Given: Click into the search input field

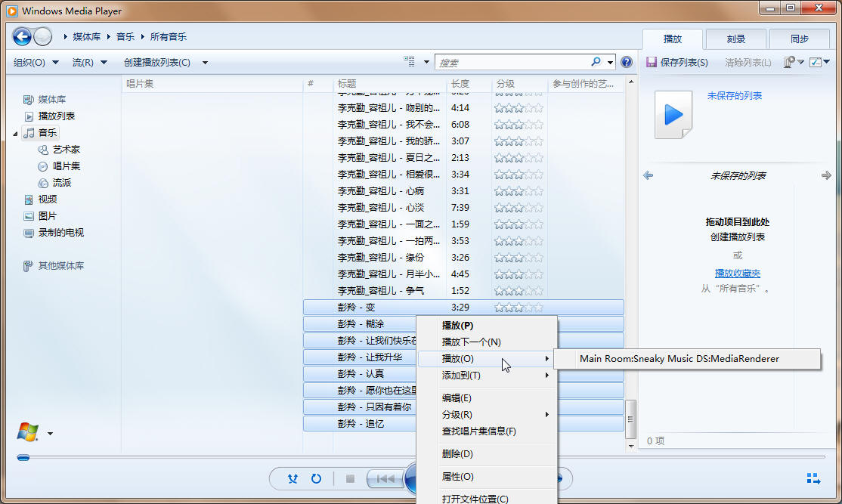Looking at the screenshot, I should [x=514, y=62].
